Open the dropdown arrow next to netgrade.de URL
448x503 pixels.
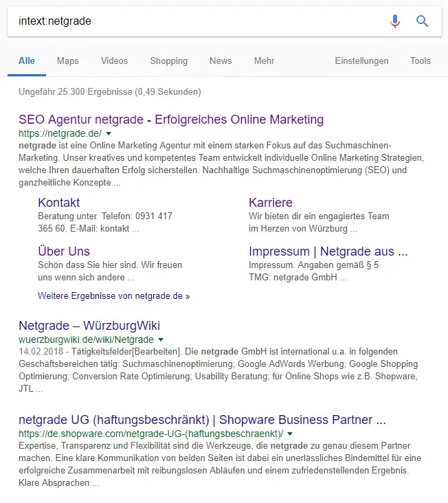(x=109, y=133)
